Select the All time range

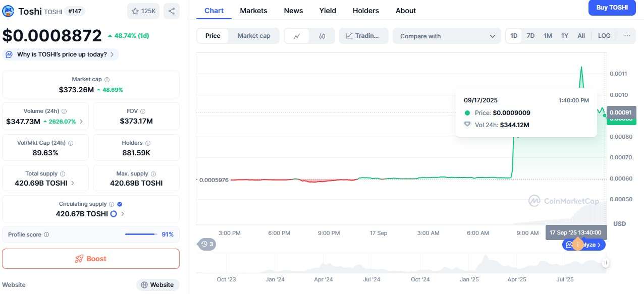pos(581,36)
